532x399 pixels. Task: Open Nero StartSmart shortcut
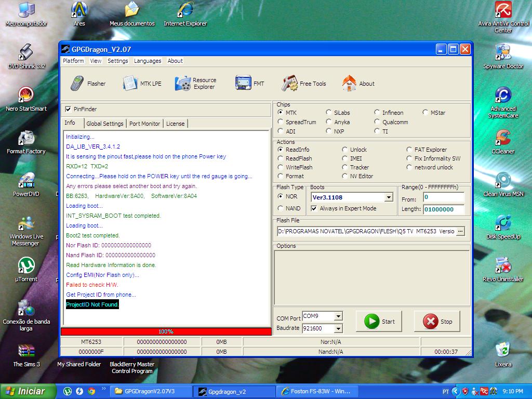(26, 99)
